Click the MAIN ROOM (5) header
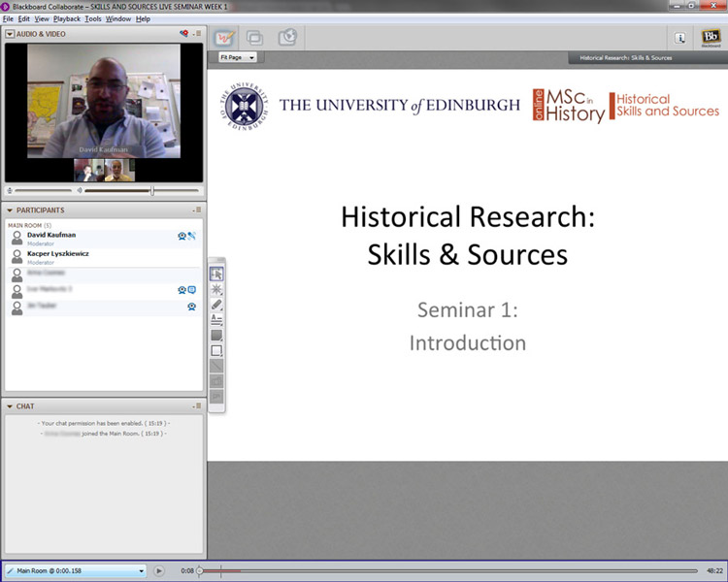 point(30,225)
